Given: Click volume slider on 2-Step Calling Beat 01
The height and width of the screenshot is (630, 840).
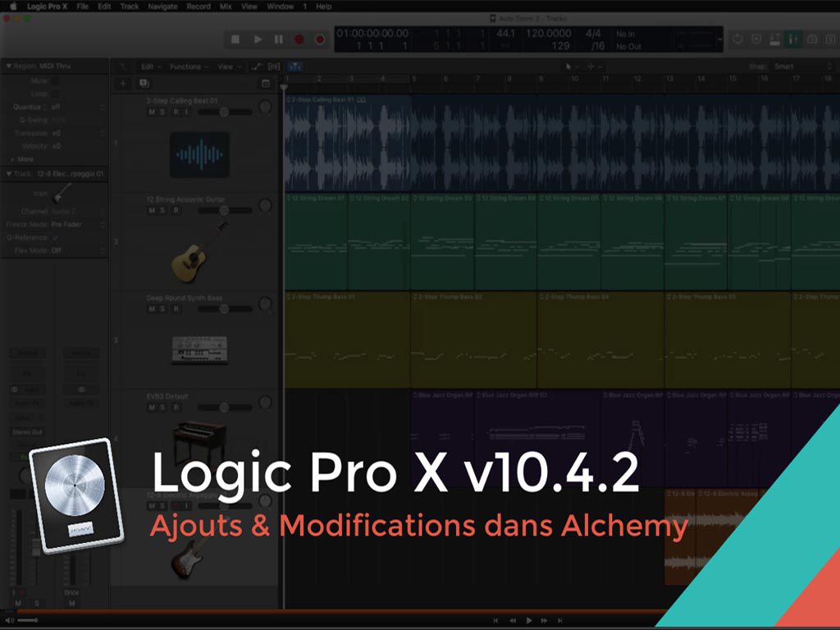Looking at the screenshot, I should tap(225, 112).
